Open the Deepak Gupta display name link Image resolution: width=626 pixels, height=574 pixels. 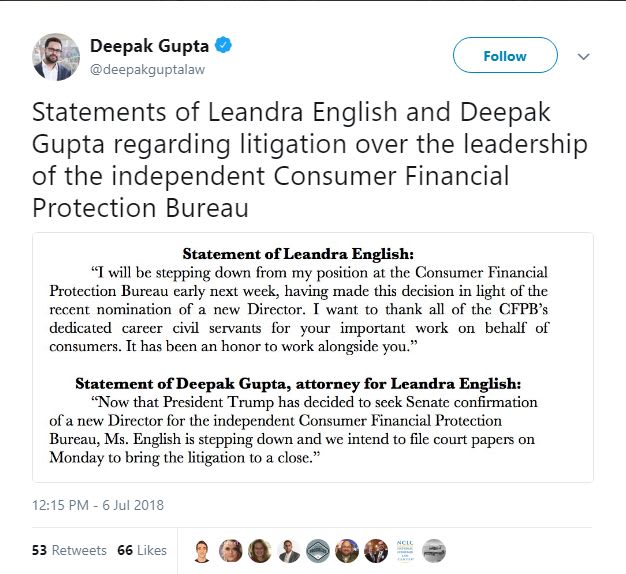149,45
